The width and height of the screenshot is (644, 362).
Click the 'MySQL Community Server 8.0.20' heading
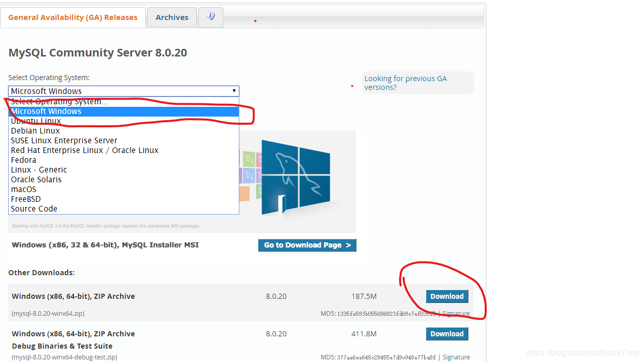pyautogui.click(x=98, y=52)
